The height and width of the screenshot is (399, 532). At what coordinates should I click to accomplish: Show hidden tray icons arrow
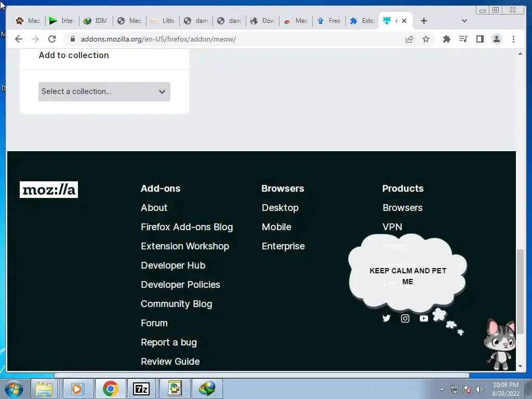coord(442,389)
